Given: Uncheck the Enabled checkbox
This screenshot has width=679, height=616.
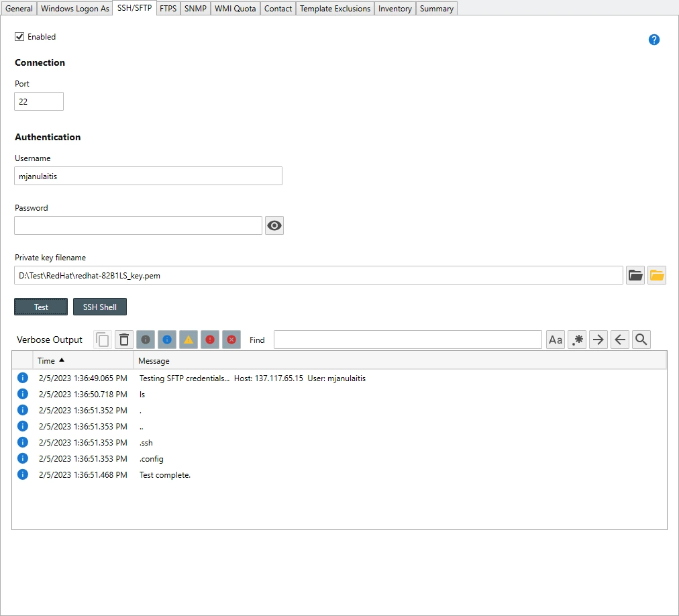Looking at the screenshot, I should (19, 37).
